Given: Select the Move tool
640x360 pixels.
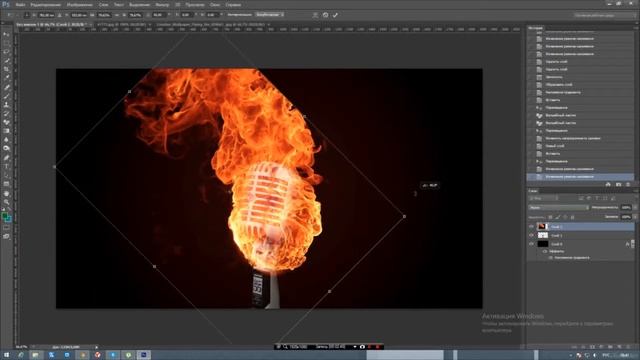Looking at the screenshot, I should click(6, 35).
